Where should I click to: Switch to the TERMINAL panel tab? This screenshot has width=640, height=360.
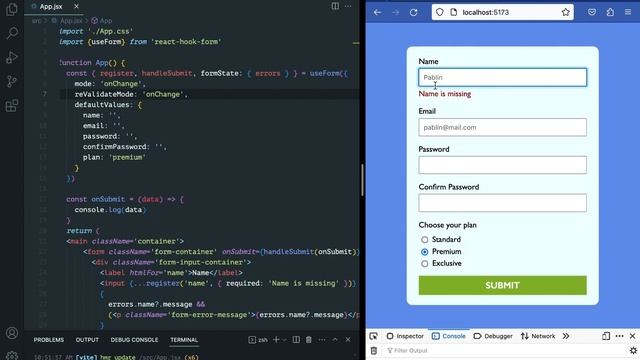[184, 340]
